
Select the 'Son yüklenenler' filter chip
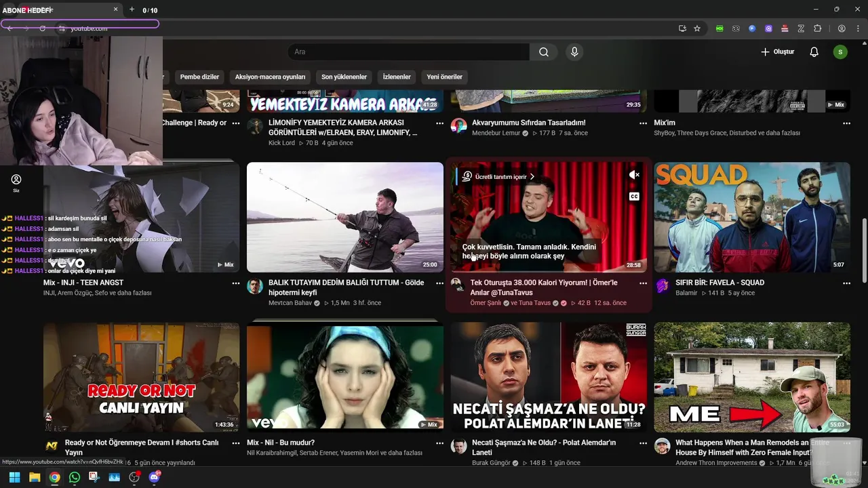pyautogui.click(x=344, y=77)
